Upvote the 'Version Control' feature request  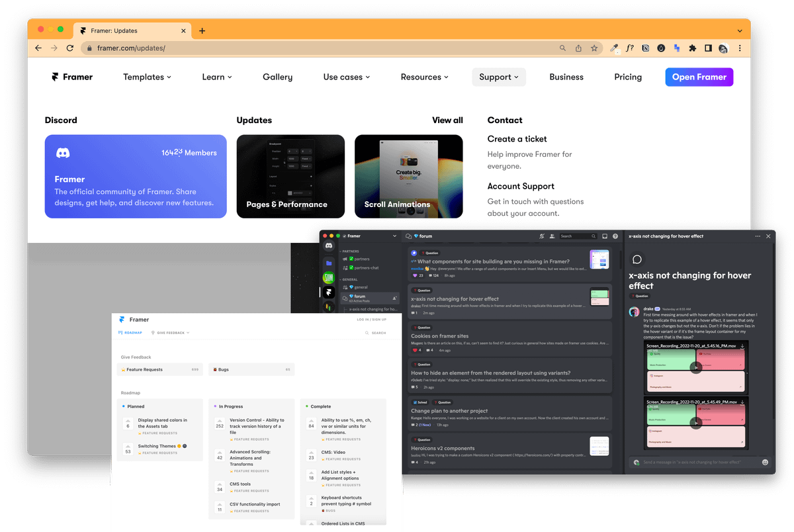click(220, 423)
